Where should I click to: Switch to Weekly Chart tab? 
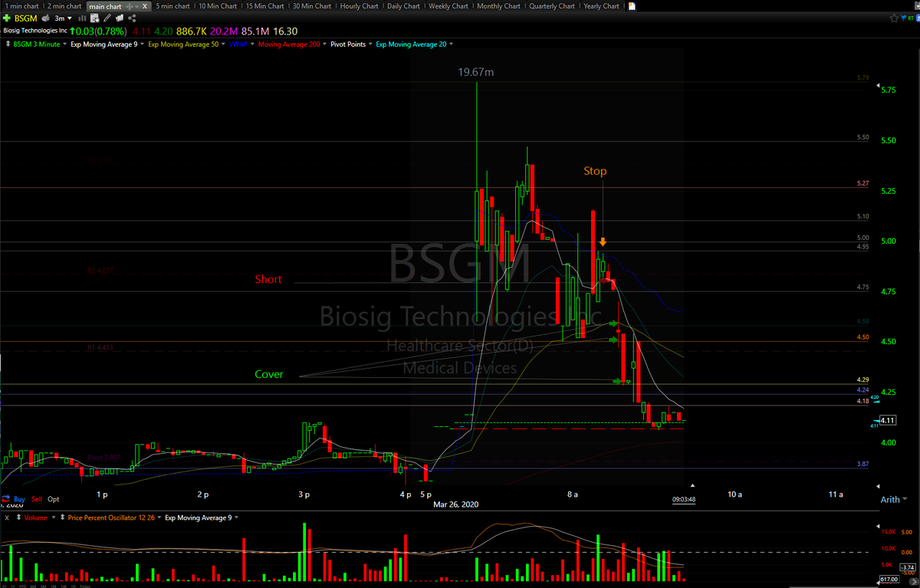[449, 6]
